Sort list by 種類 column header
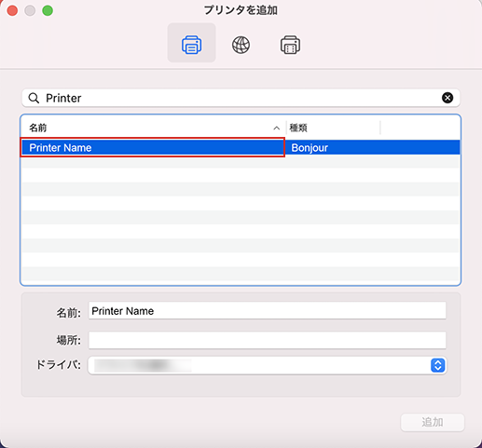The height and width of the screenshot is (448, 482). click(333, 128)
